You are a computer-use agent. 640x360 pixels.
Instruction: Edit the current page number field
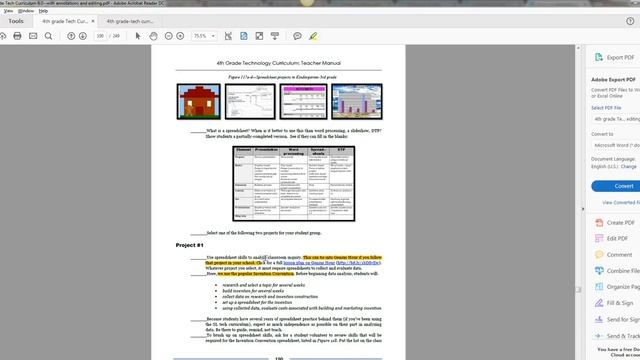click(100, 36)
